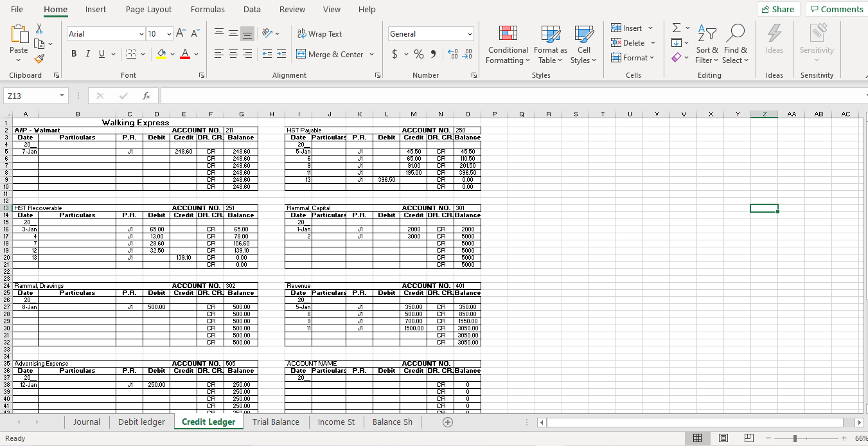
Task: Open Sort & Filter options
Action: 707,44
